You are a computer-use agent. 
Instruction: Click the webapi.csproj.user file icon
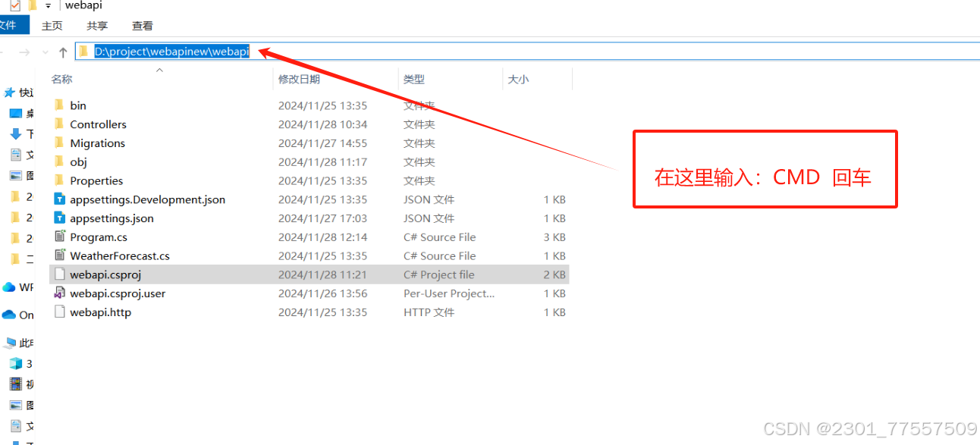pos(60,293)
